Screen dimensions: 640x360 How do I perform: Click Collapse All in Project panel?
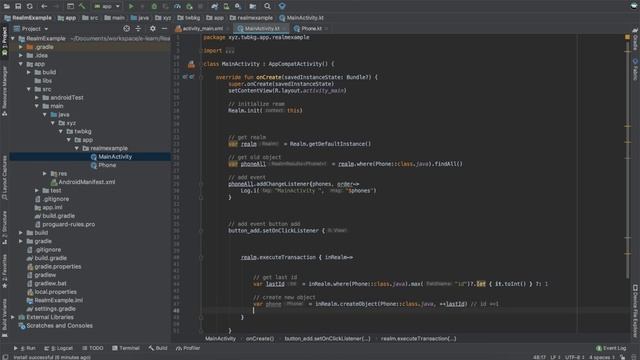click(x=138, y=29)
